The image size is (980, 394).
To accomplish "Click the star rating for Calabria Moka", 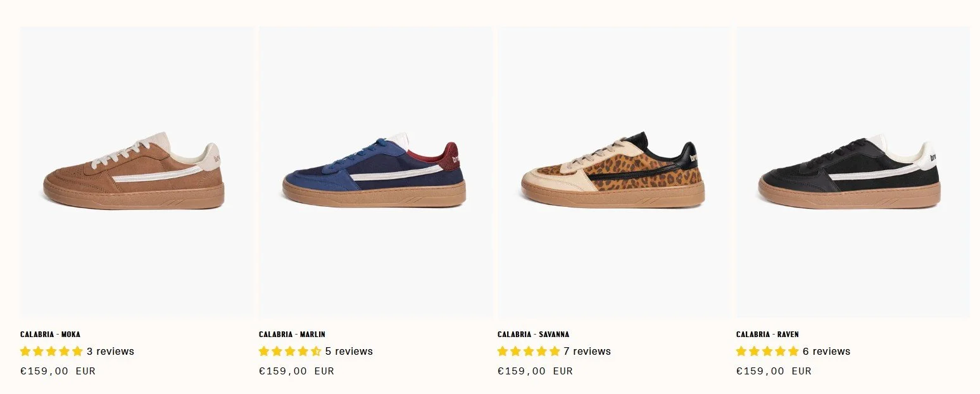I will point(51,351).
